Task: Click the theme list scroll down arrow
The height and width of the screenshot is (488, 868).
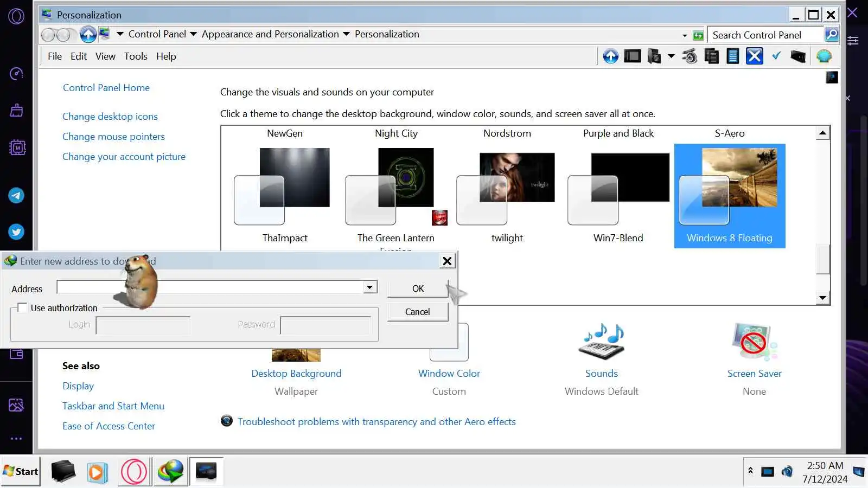Action: (823, 298)
